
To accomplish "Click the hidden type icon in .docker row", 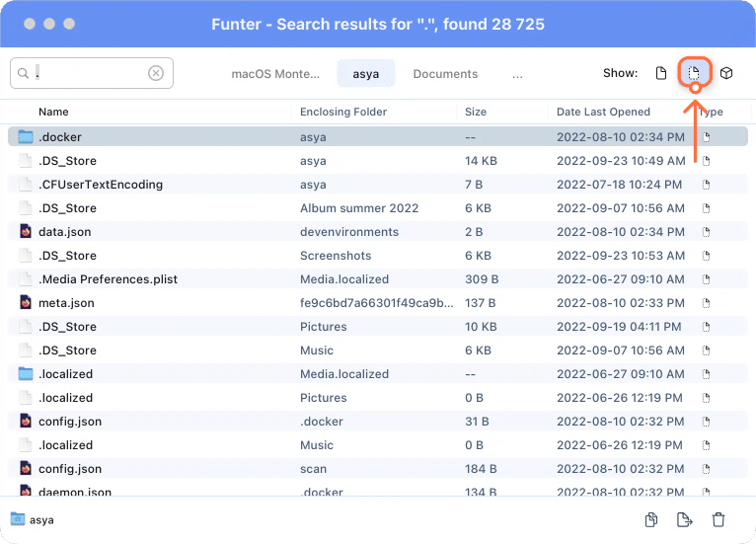I will click(x=707, y=137).
